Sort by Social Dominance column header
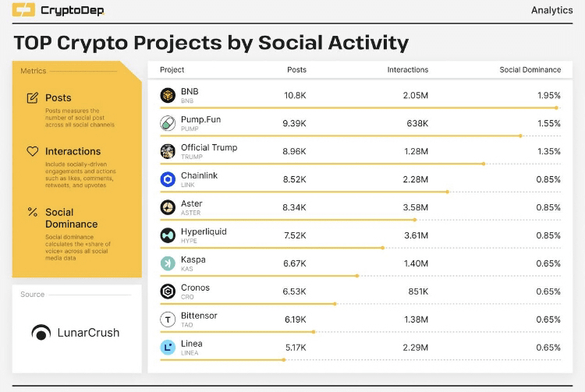 pos(530,69)
